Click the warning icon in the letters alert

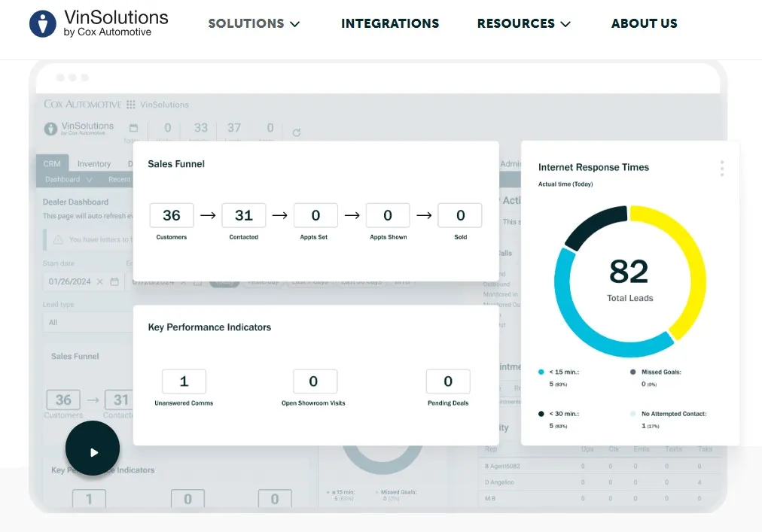[x=58, y=239]
